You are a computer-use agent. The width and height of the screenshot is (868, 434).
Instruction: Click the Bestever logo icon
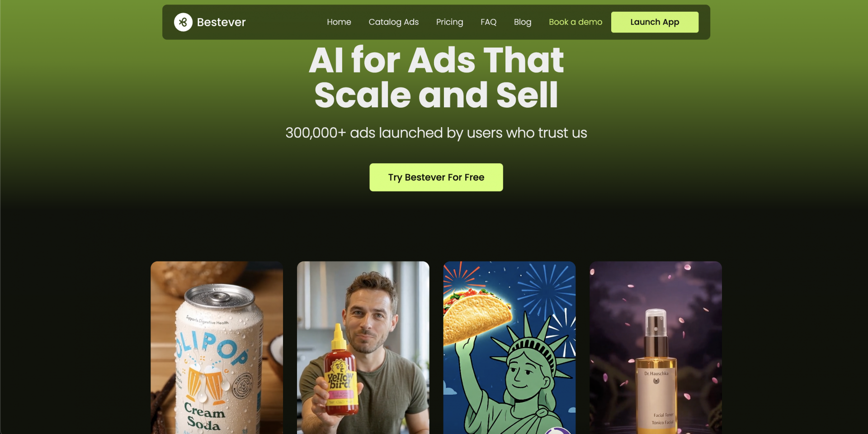pyautogui.click(x=183, y=22)
